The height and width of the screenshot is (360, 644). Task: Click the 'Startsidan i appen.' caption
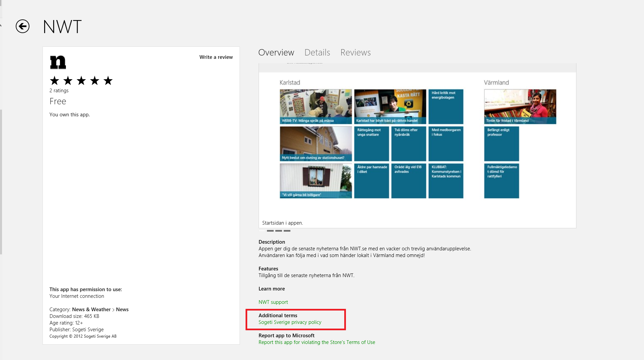pyautogui.click(x=283, y=223)
